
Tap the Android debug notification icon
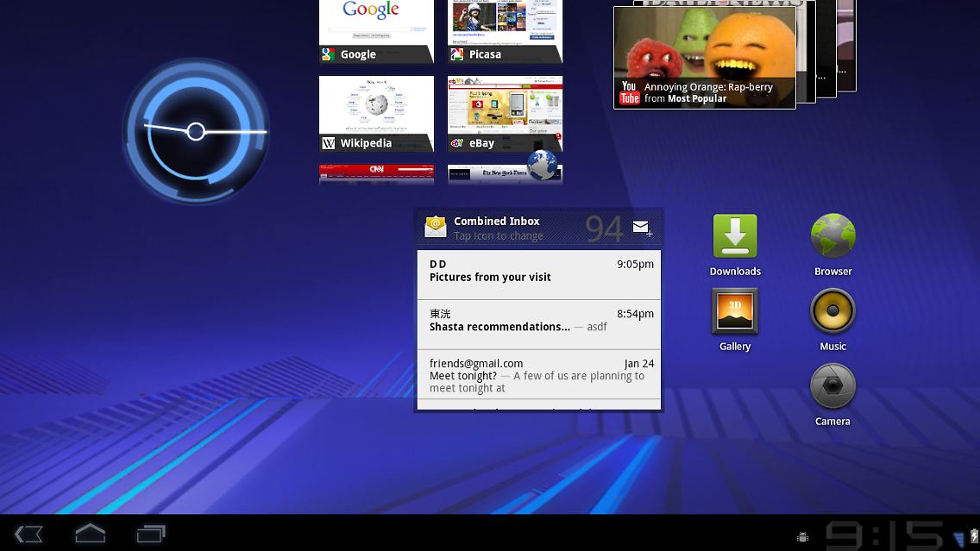(x=803, y=536)
